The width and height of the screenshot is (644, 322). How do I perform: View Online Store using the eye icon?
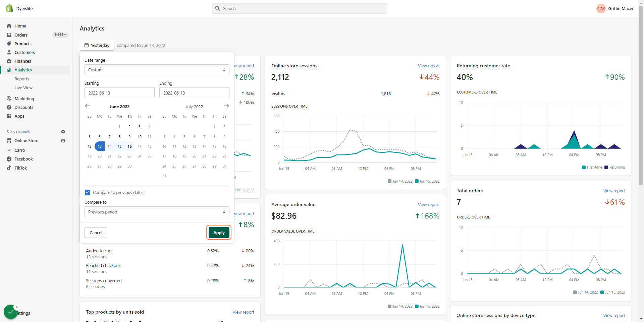[x=63, y=141]
